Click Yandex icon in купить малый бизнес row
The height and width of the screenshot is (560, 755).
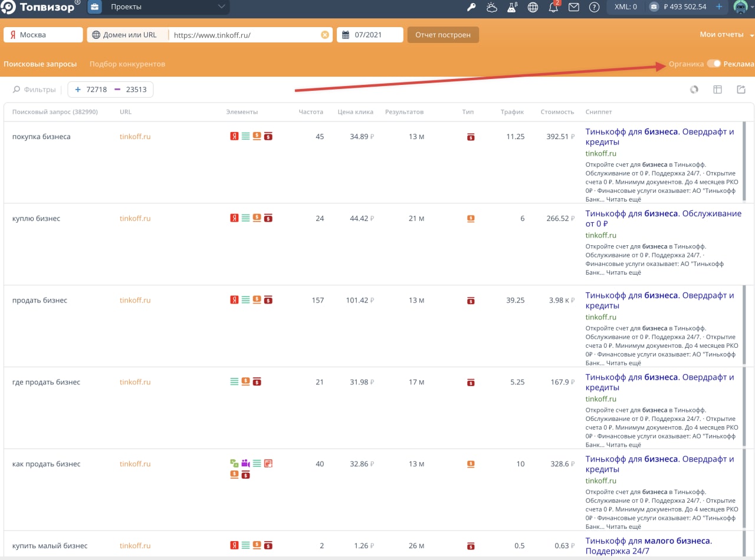coord(234,545)
